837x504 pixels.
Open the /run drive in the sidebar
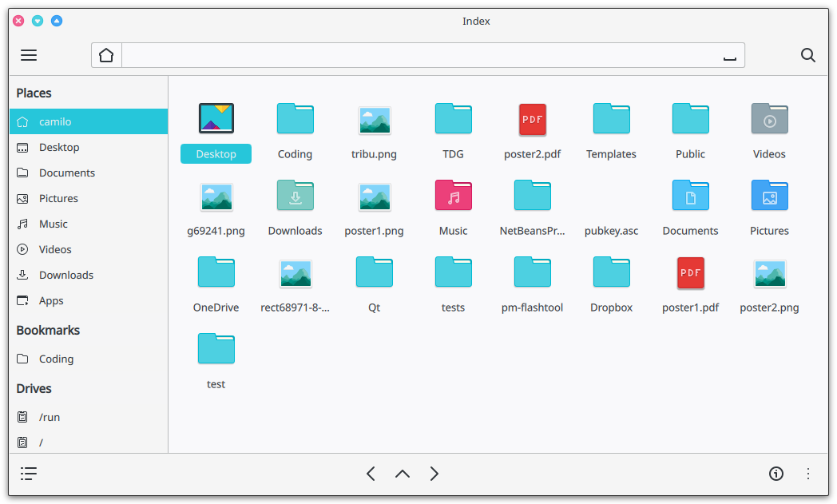click(50, 417)
